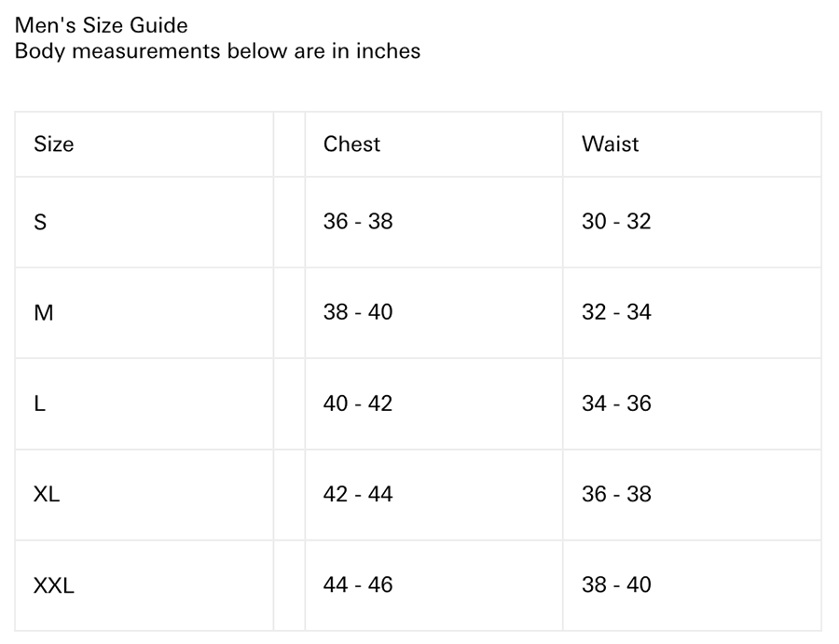Viewport: 839px width, 644px height.
Task: Select the Size column header
Action: [53, 144]
